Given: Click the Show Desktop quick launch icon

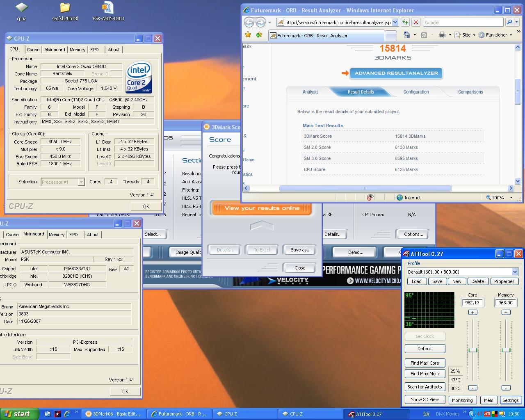Looking at the screenshot, I should [48, 414].
